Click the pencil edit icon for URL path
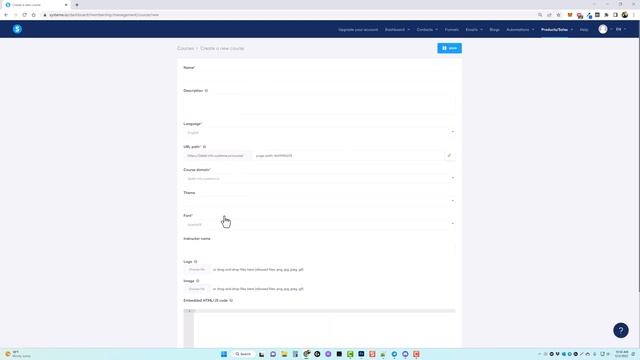Screen dimensions: 640x360 click(449, 156)
